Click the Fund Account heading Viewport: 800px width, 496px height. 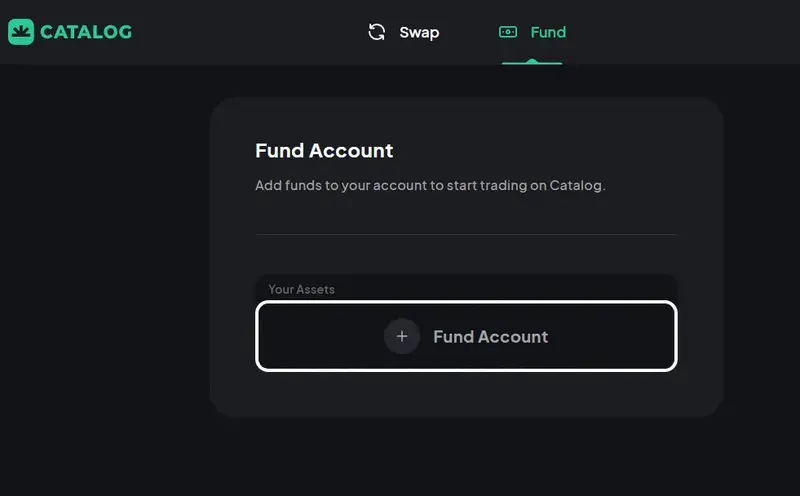(x=324, y=151)
